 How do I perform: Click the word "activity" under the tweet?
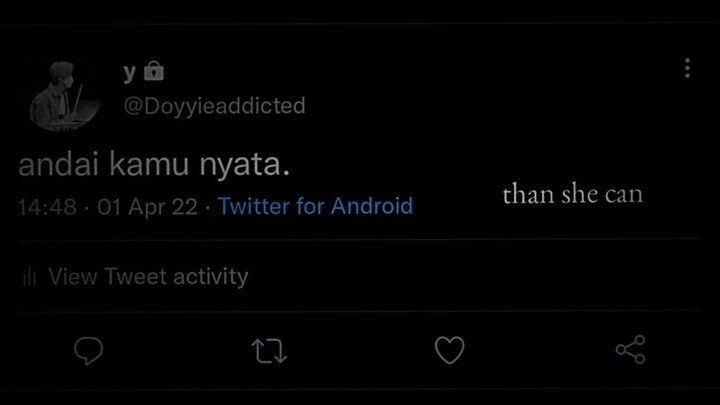pyautogui.click(x=210, y=277)
